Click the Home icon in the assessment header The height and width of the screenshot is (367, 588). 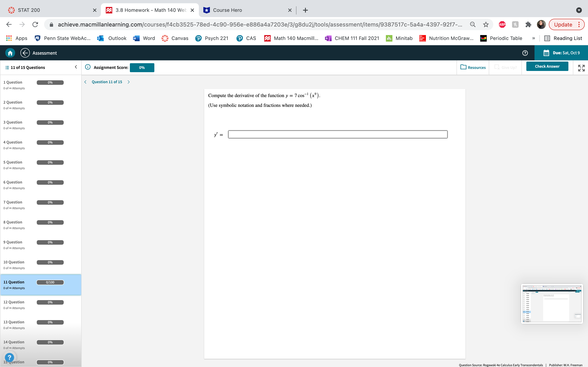(x=10, y=53)
